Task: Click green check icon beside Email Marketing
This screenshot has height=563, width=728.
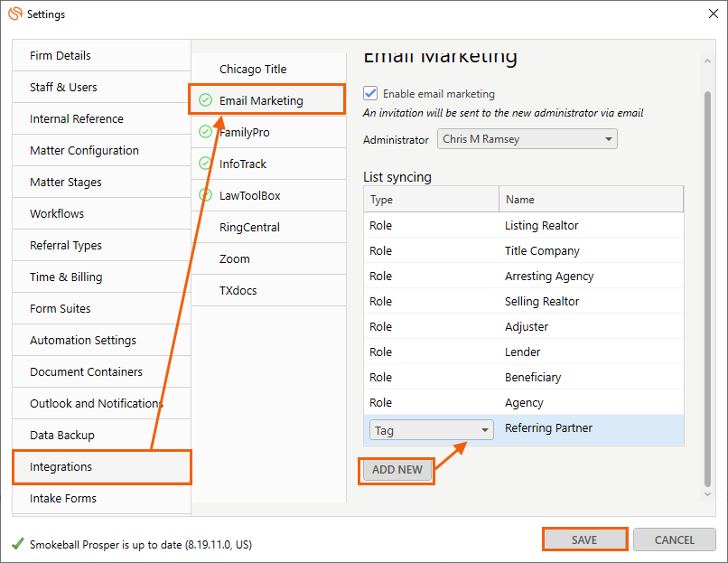Action: 205,100
